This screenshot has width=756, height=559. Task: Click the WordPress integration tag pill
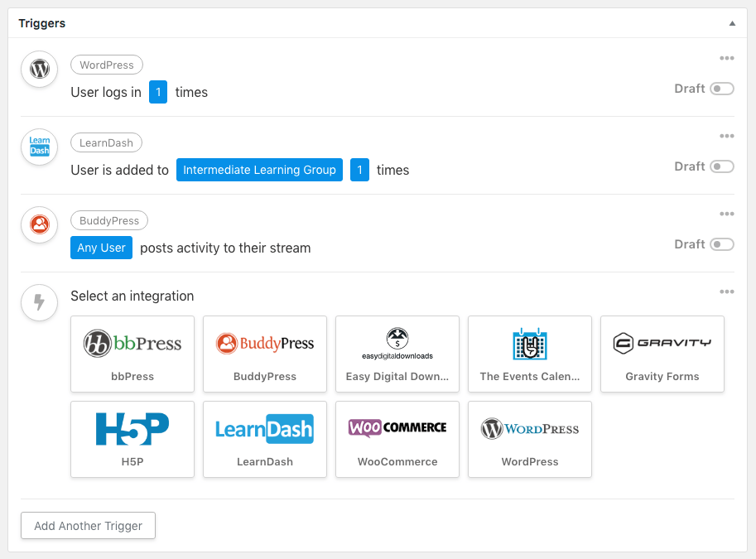107,65
